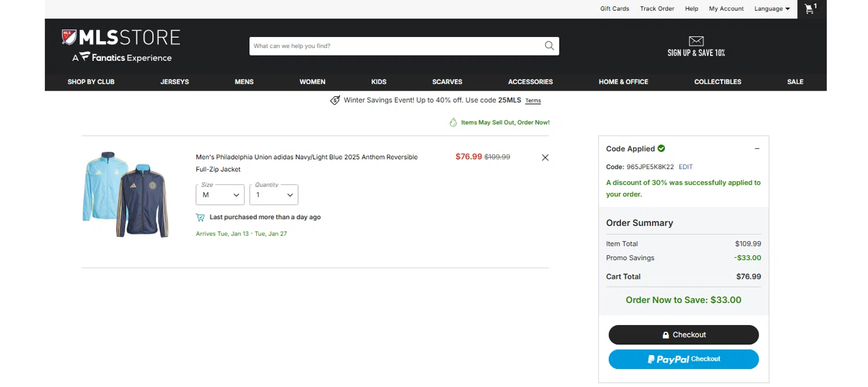
Task: Open the shopping cart icon
Action: [811, 9]
